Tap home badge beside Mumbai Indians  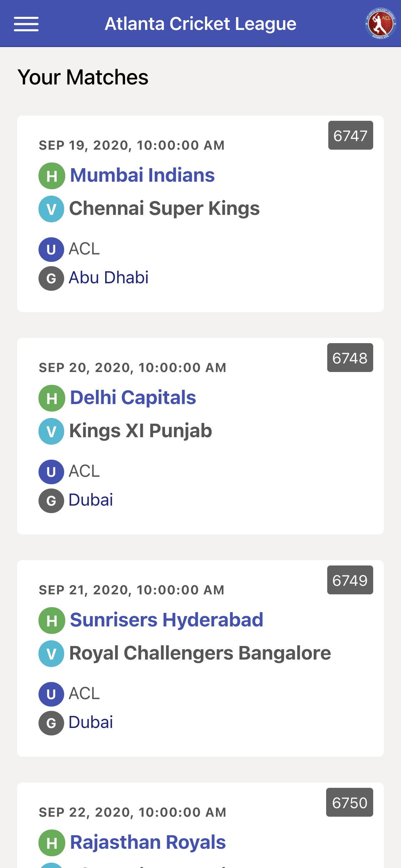tap(52, 176)
